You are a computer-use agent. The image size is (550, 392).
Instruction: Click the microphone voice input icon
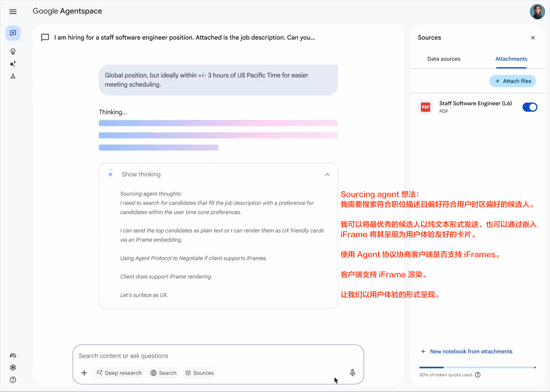[353, 373]
